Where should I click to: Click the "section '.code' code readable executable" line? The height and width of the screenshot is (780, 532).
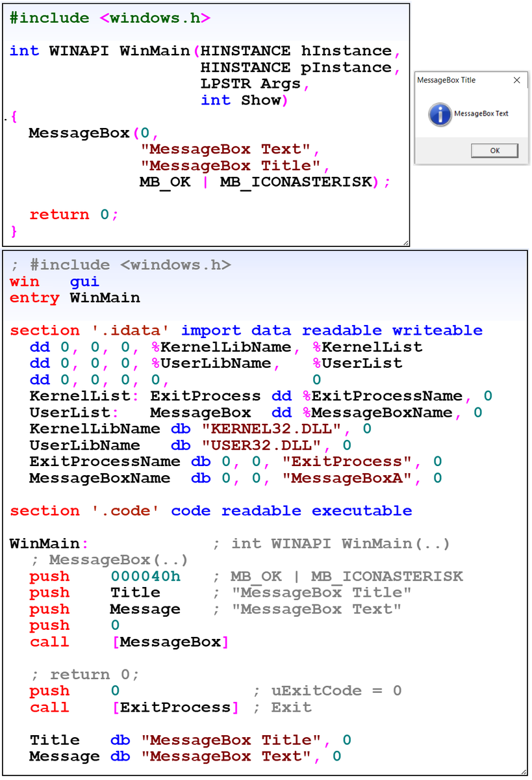(x=211, y=511)
